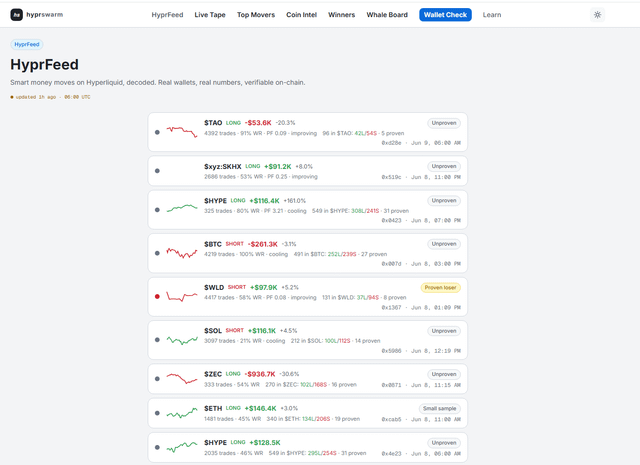Select the $xyz:SKHX ticker text

click(x=223, y=167)
